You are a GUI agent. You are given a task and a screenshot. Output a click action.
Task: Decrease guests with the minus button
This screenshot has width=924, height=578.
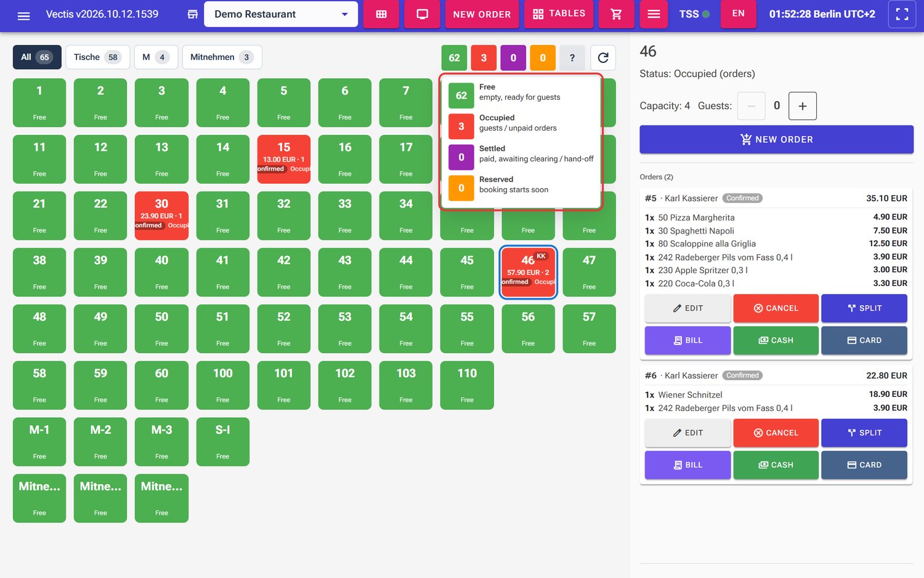[x=751, y=106]
